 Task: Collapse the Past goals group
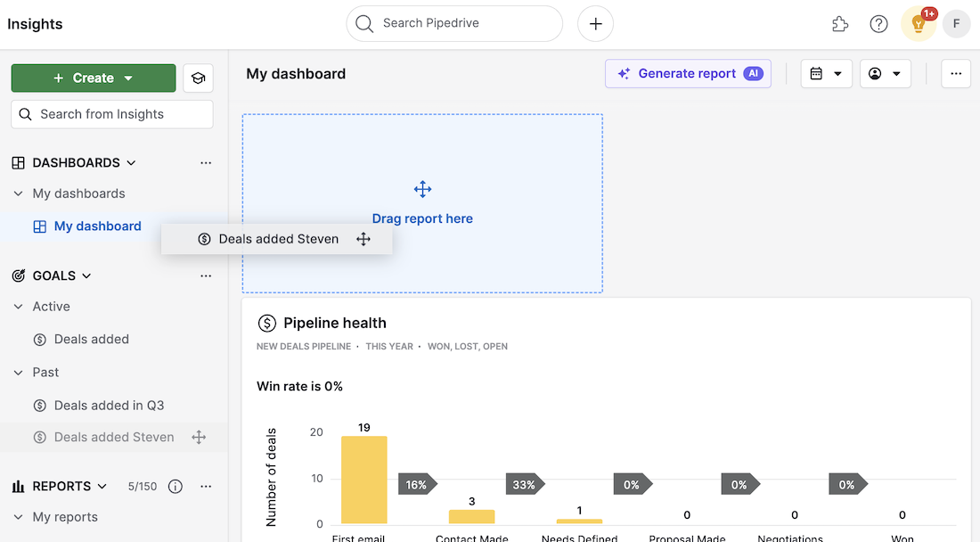pyautogui.click(x=18, y=373)
